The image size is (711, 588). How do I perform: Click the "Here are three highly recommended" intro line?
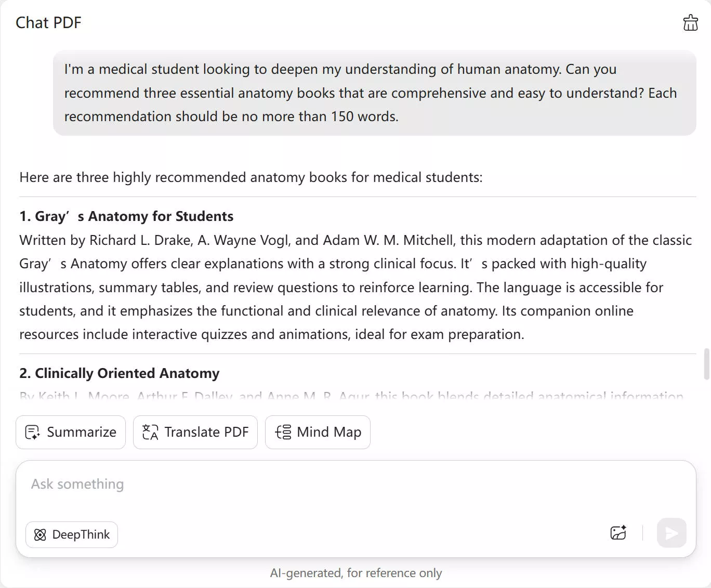coord(251,177)
